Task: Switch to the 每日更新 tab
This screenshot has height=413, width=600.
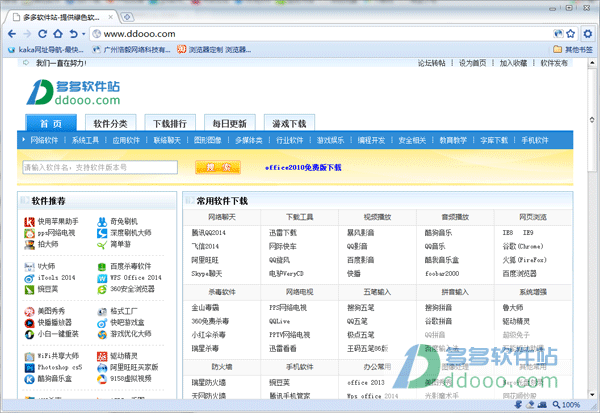Action: (230, 123)
